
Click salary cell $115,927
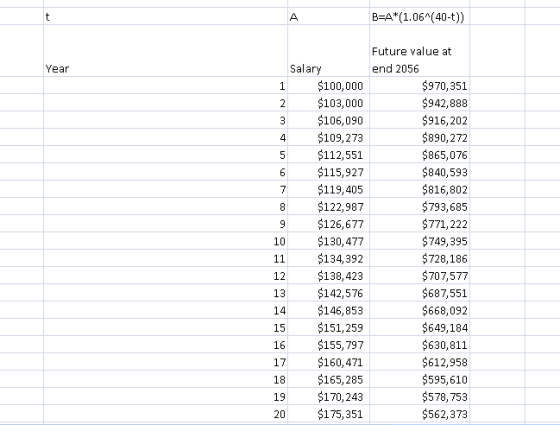point(328,172)
